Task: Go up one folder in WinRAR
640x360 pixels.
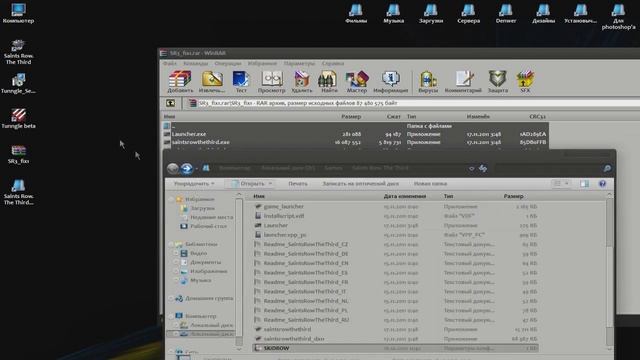Action: click(171, 103)
